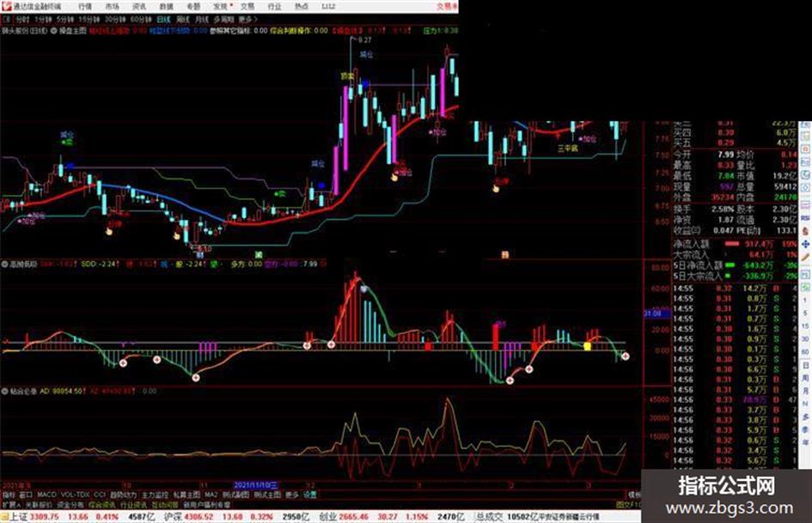Open the 综合资讯 tab
The width and height of the screenshot is (812, 523).
pos(102,504)
